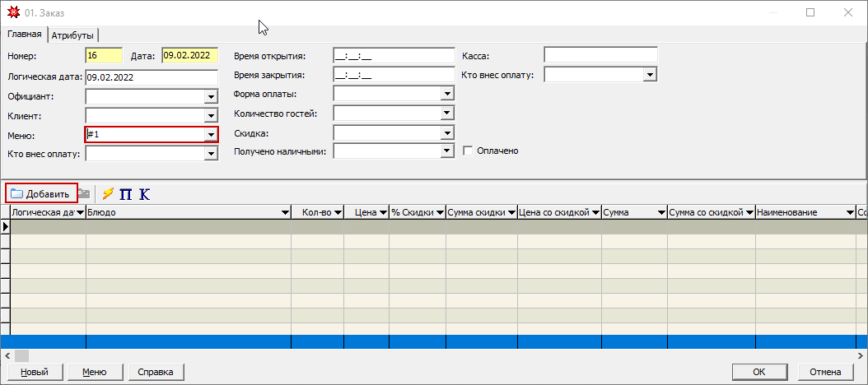Click the Время открытия time field
868x385 pixels.
pyautogui.click(x=394, y=56)
